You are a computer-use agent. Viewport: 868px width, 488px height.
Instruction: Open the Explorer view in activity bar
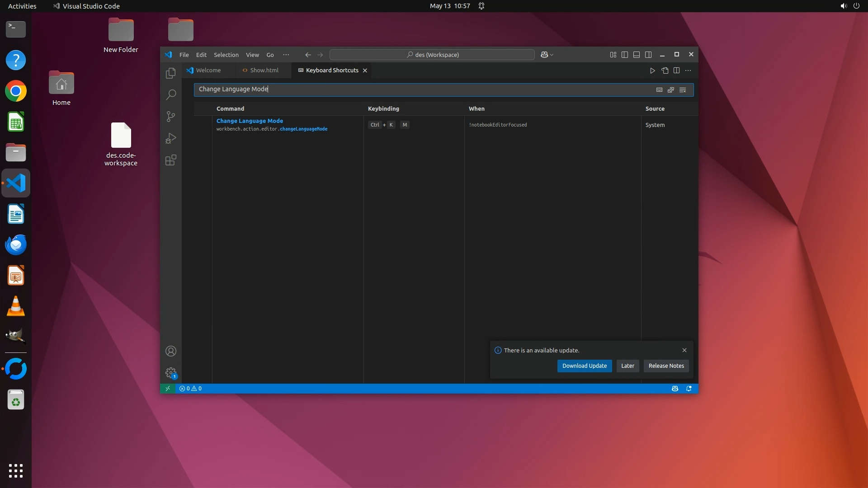(171, 73)
